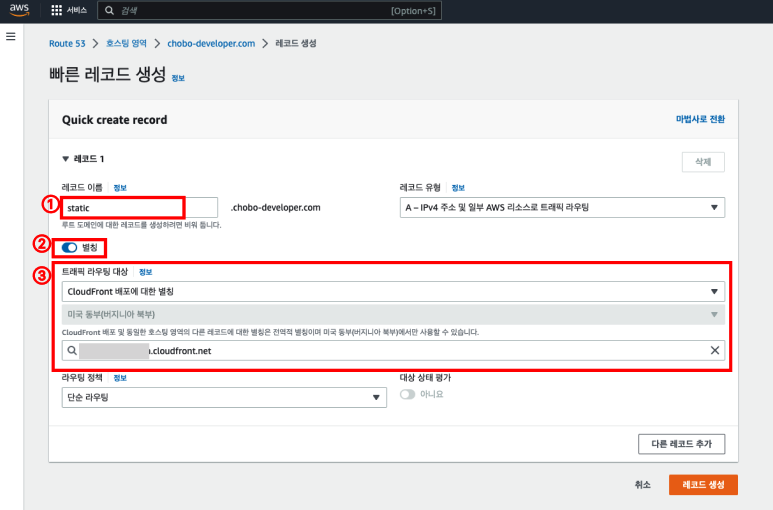This screenshot has width=773, height=510.
Task: Open the hamburger side navigation menu
Action: 10,36
